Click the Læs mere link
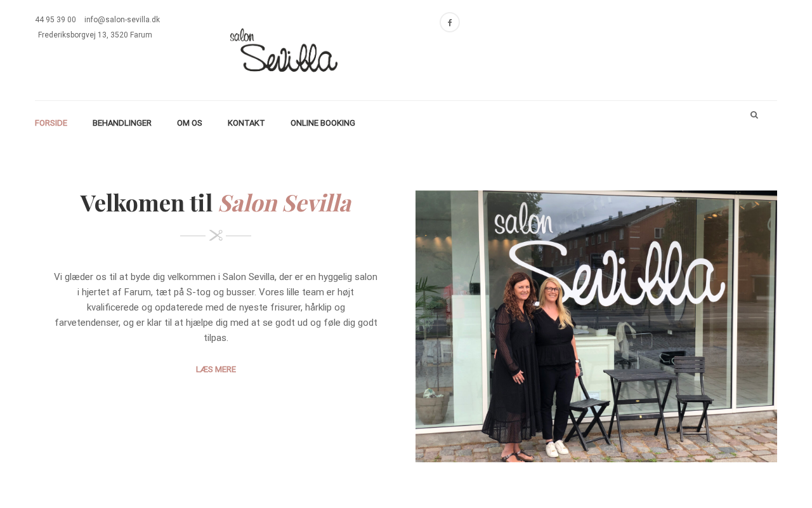This screenshot has width=812, height=508. [x=216, y=370]
